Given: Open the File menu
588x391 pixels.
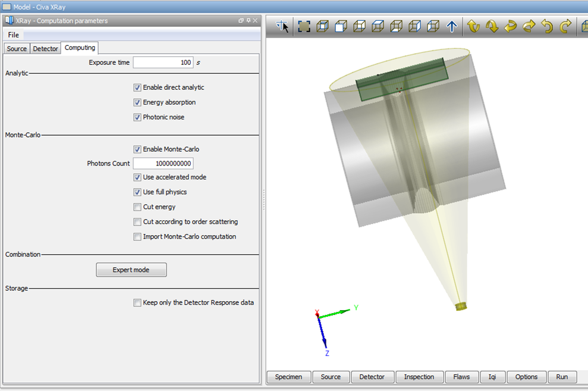Looking at the screenshot, I should (14, 35).
